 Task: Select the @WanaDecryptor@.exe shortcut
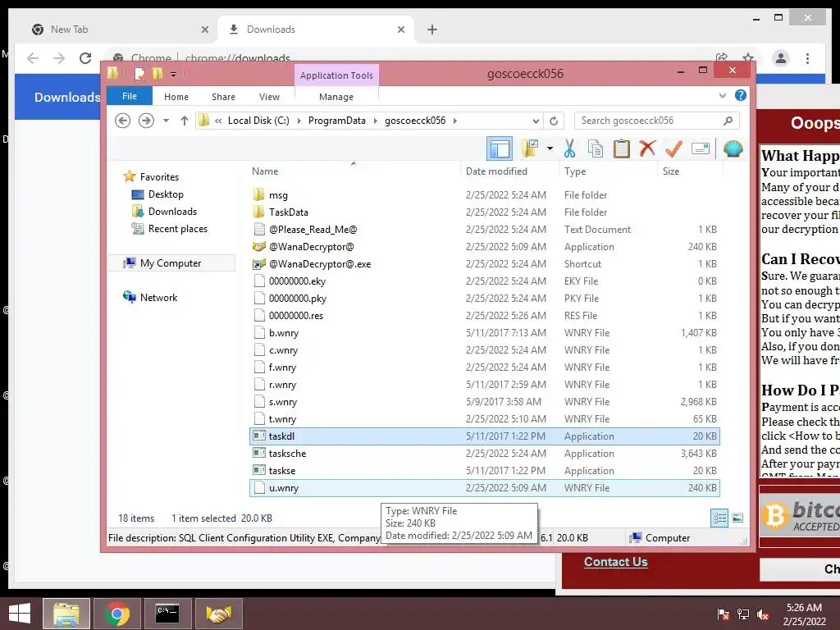point(484,263)
